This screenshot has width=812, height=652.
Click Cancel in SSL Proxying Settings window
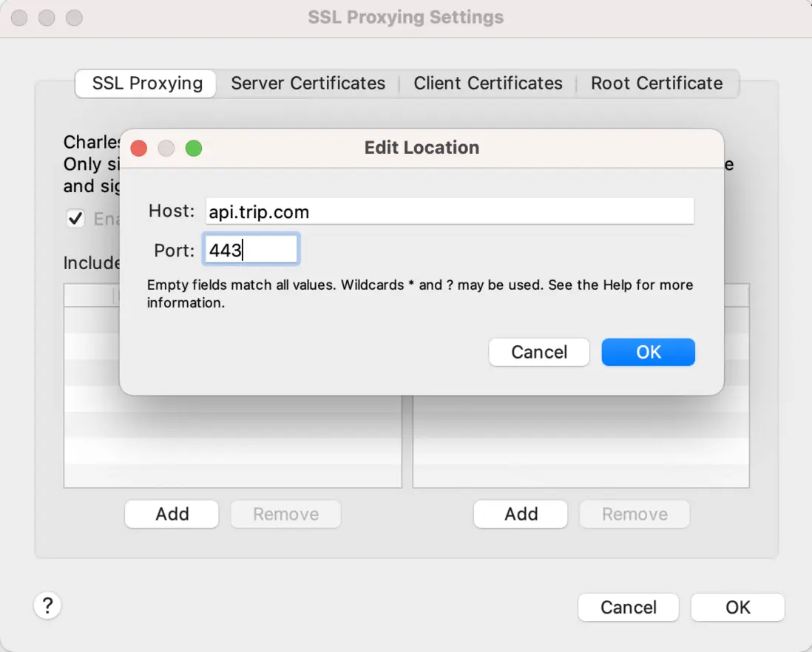(628, 607)
